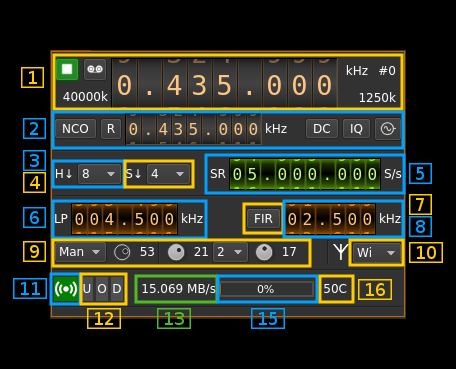Click the green stream status broadcast icon
This screenshot has height=369, width=456.
pyautogui.click(x=65, y=289)
